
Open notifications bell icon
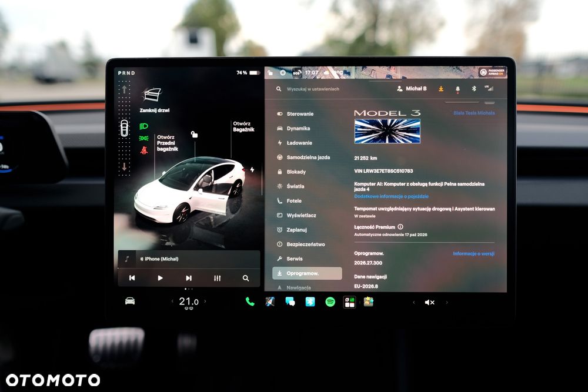click(457, 89)
